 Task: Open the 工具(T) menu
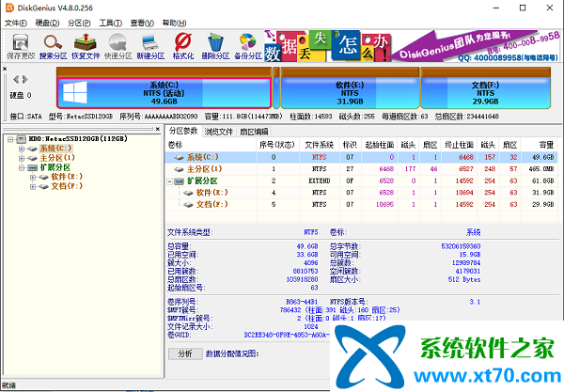click(x=110, y=23)
